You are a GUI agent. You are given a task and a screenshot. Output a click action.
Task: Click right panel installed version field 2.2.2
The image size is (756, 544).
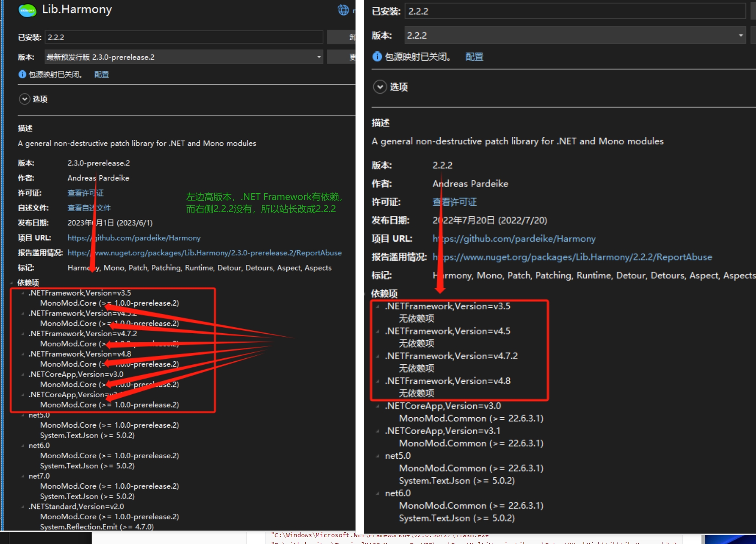click(x=575, y=11)
